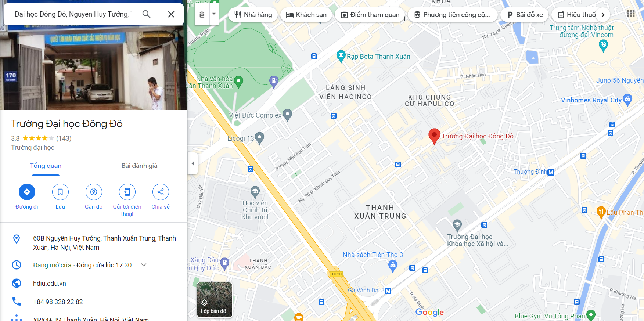Image resolution: width=644 pixels, height=321 pixels.
Task: Select the red Trường Đại học Đông Đô pin
Action: (x=434, y=136)
